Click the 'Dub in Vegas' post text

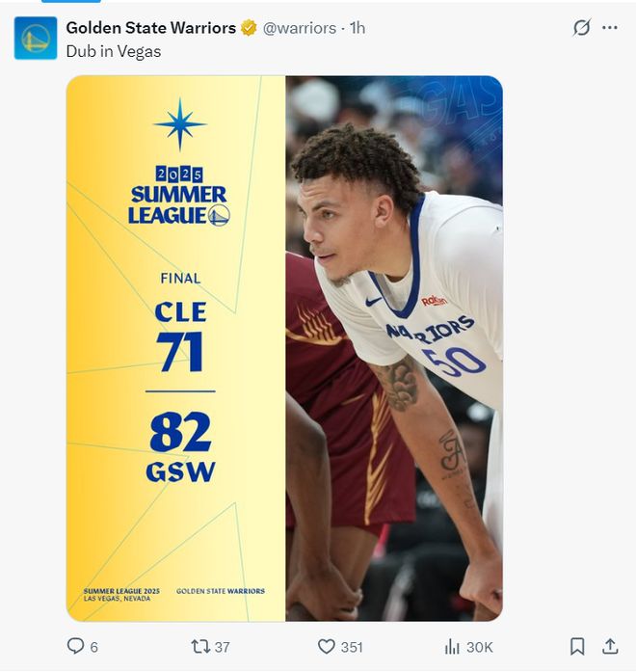(x=114, y=51)
